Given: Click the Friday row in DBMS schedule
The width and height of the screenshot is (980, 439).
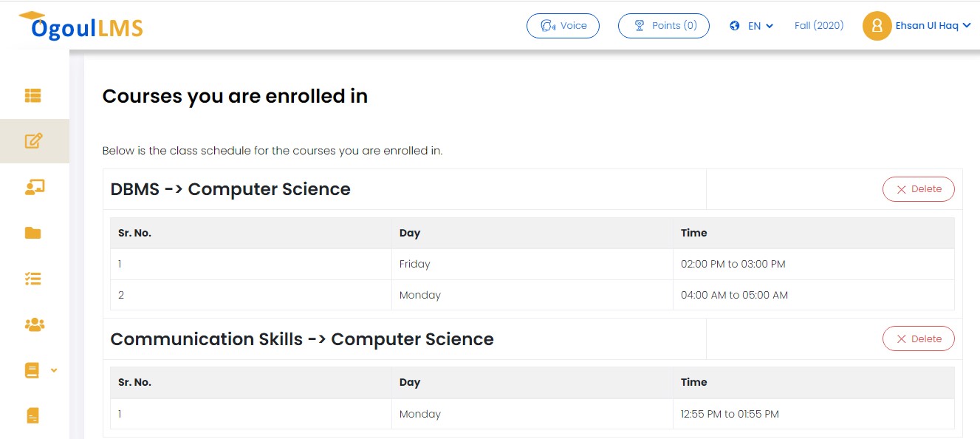Looking at the screenshot, I should (x=414, y=264).
